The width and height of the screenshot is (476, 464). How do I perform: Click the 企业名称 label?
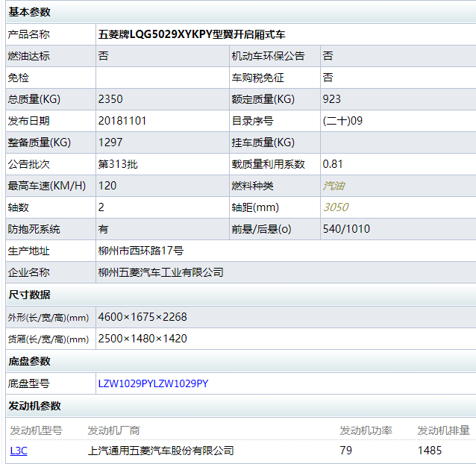click(29, 272)
